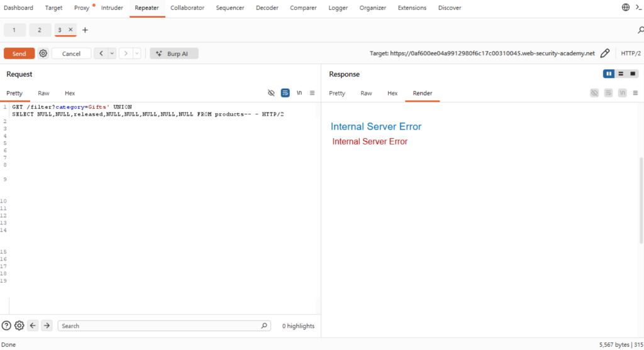
Task: Switch Request view to Raw
Action: (x=43, y=93)
